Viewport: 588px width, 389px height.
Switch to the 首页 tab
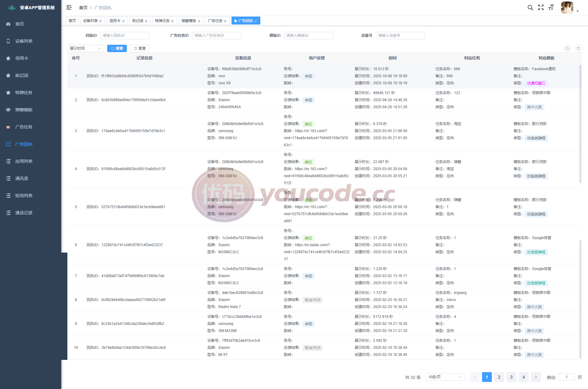click(x=72, y=21)
